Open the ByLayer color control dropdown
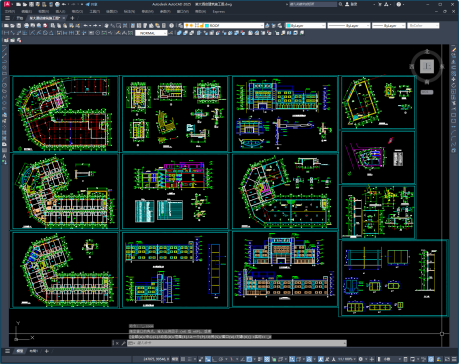 click(323, 25)
